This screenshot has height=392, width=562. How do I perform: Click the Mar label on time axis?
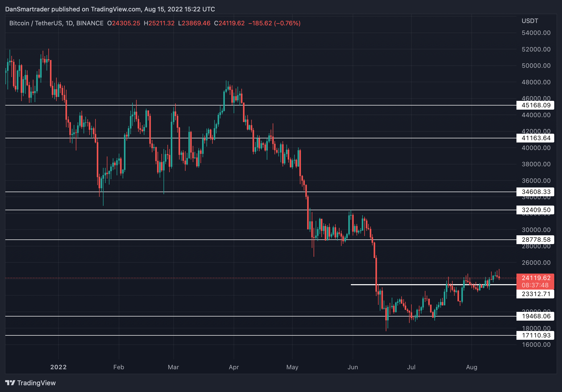[x=173, y=367]
